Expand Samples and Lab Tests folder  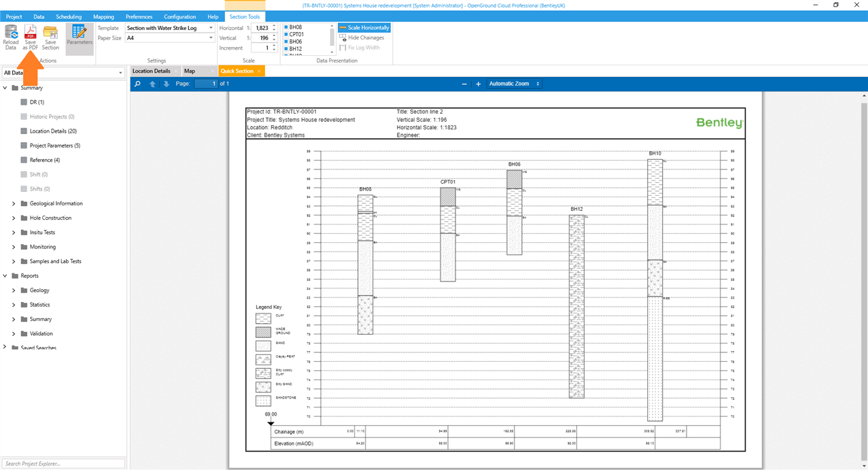click(14, 261)
